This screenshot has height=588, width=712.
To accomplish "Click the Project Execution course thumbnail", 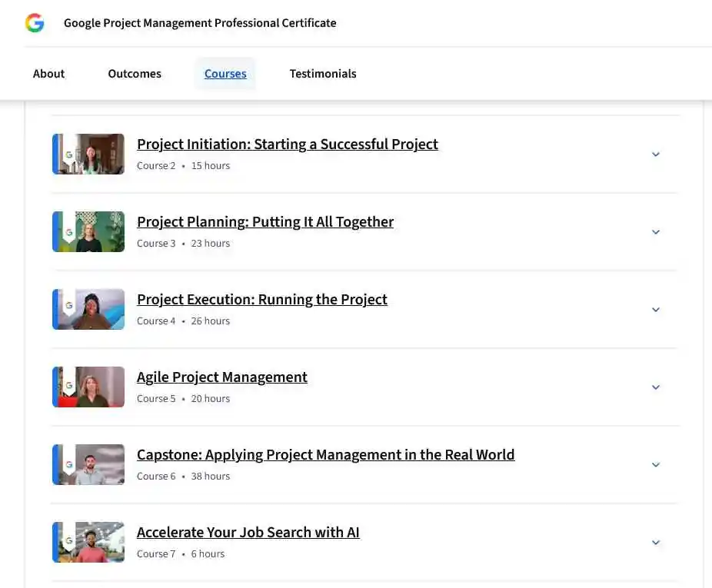I will tap(88, 309).
